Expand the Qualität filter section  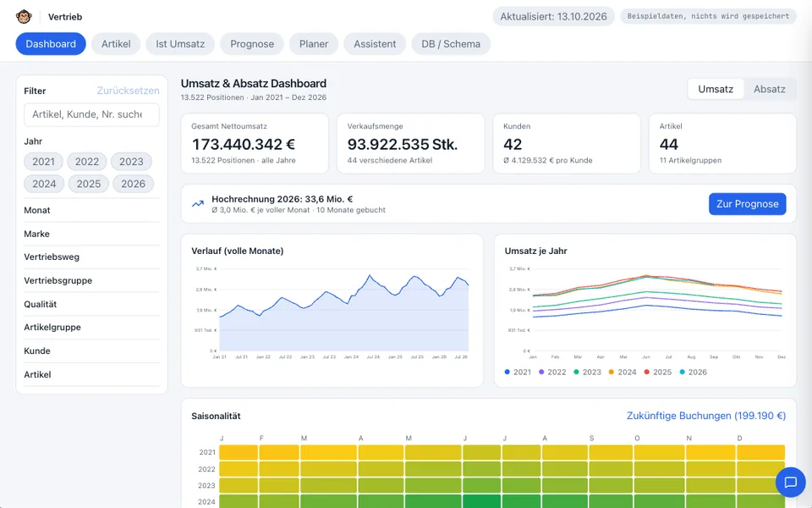coord(91,304)
